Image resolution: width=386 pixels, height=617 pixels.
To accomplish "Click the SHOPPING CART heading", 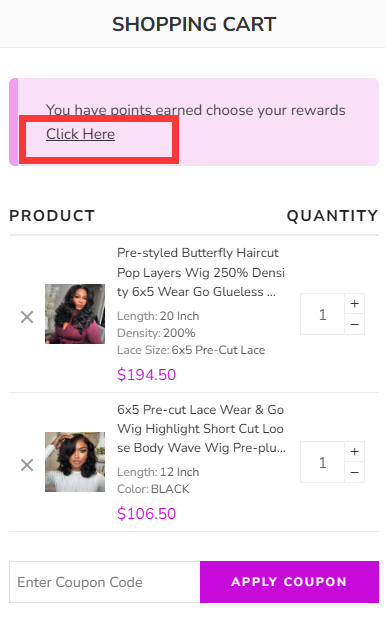I will pyautogui.click(x=194, y=24).
